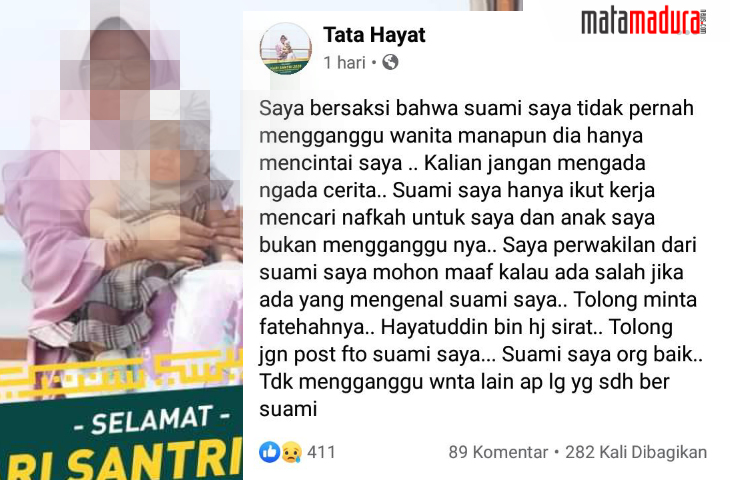Select the crying sad reaction emoji icon

pos(291,452)
